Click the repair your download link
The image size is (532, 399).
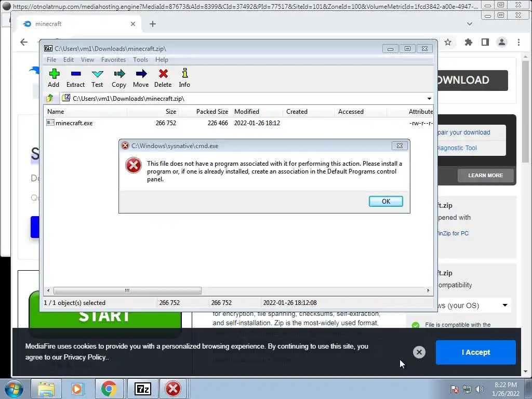tap(464, 132)
